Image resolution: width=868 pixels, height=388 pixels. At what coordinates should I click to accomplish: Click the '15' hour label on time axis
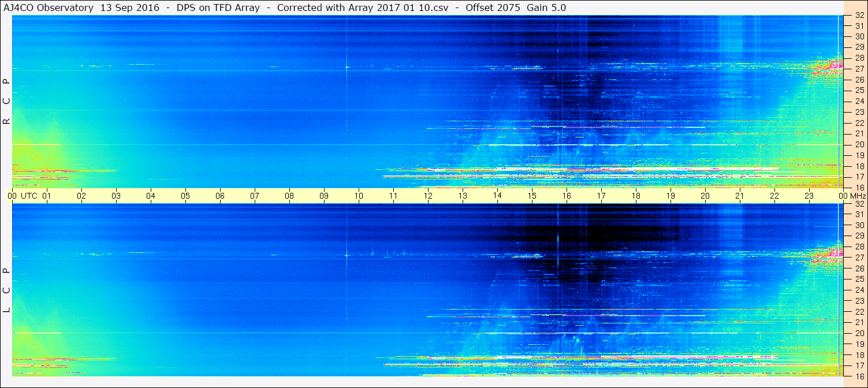(x=532, y=196)
